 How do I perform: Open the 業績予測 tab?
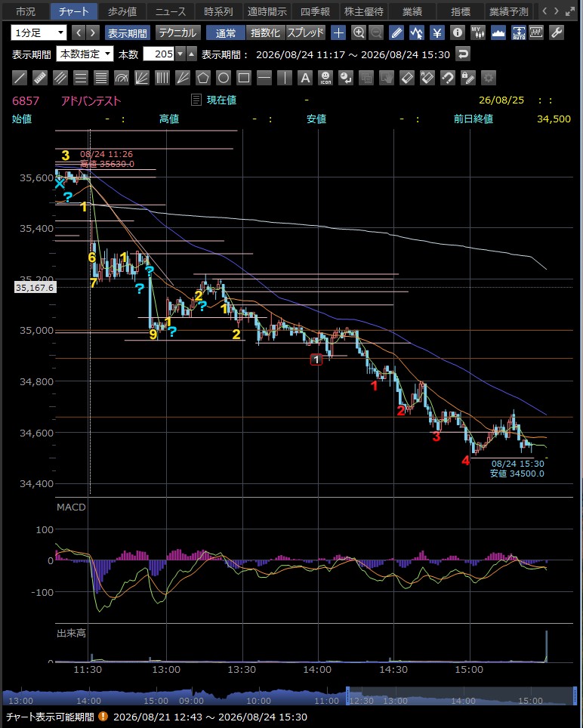(509, 11)
